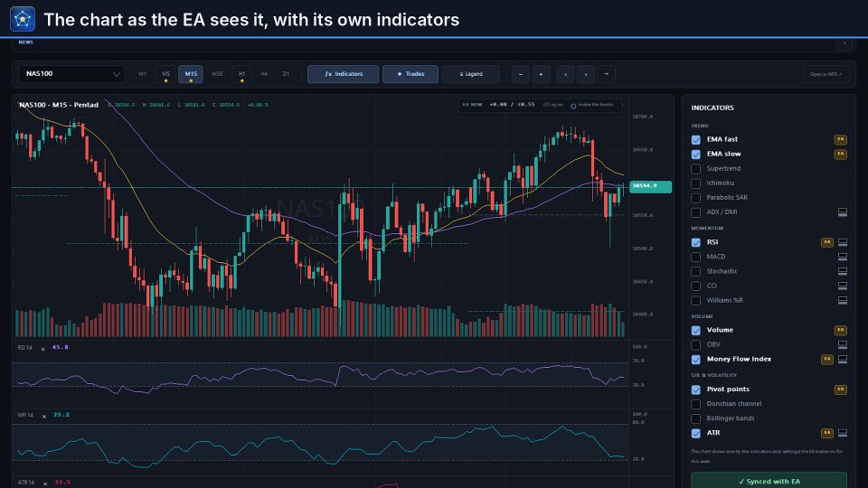Uncheck the EMA fast indicator
This screenshot has height=488, width=868.
pyautogui.click(x=696, y=140)
